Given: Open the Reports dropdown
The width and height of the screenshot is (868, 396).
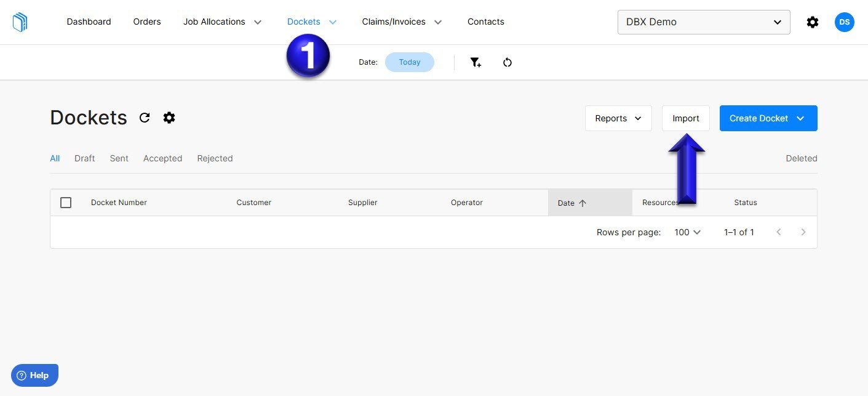Looking at the screenshot, I should pos(618,118).
